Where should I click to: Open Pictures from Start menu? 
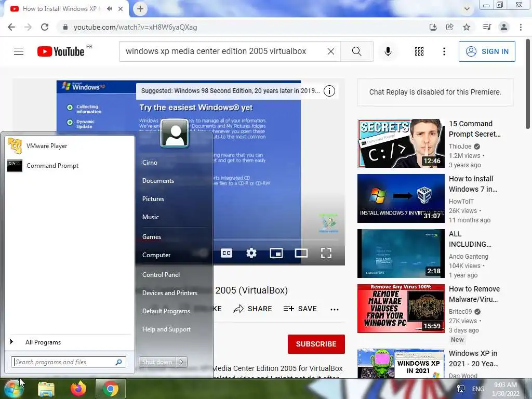click(x=153, y=199)
